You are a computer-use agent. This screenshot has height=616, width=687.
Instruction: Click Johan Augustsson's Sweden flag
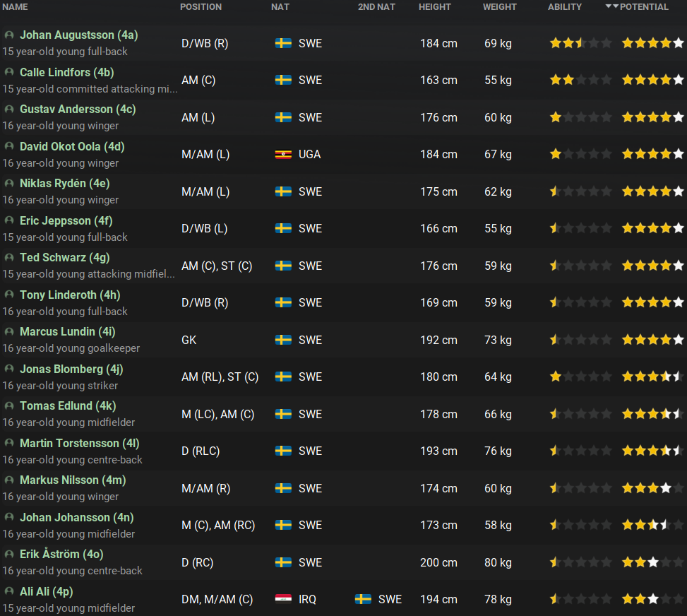click(283, 43)
